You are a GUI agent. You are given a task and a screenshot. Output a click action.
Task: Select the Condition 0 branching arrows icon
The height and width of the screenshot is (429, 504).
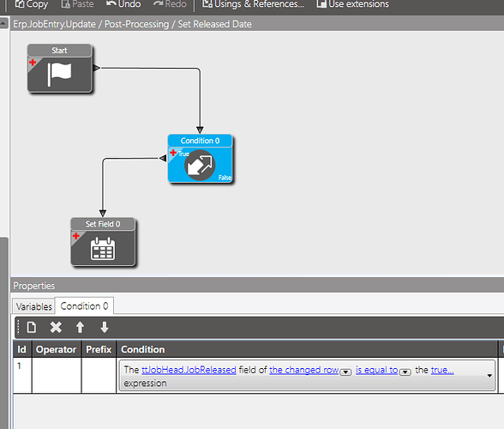(200, 166)
